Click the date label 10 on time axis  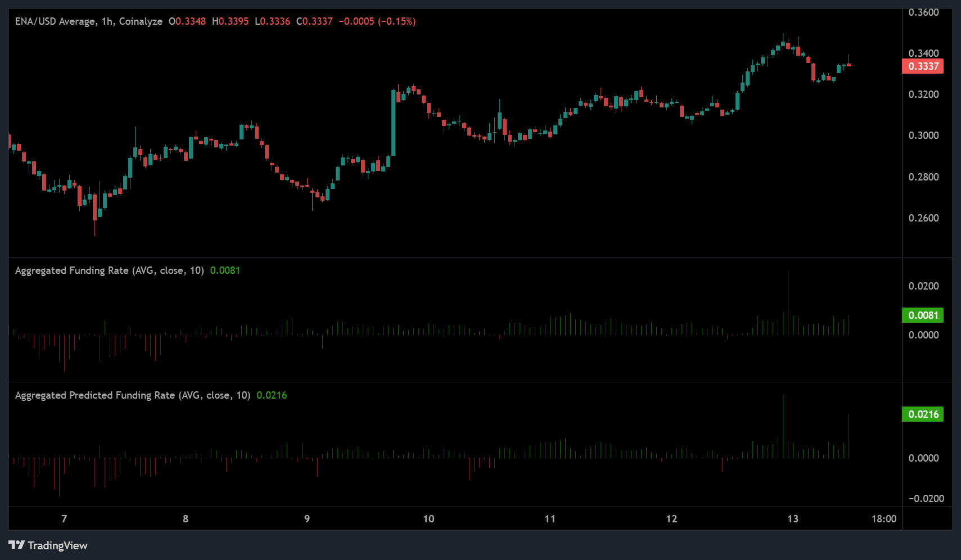pos(428,519)
